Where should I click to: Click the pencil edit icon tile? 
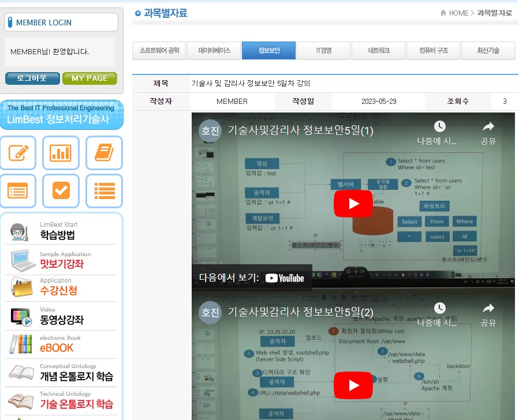point(18,152)
